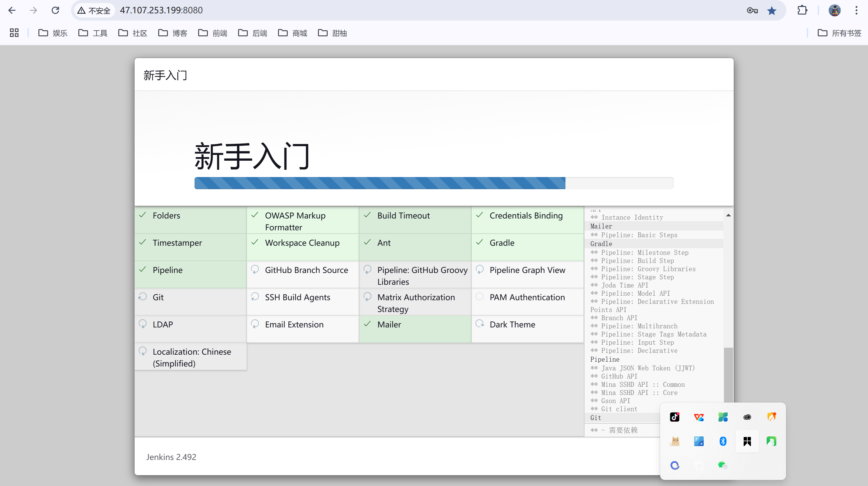Click the Workspace Cleanup plugin cell
This screenshot has width=868, height=486.
click(x=303, y=247)
